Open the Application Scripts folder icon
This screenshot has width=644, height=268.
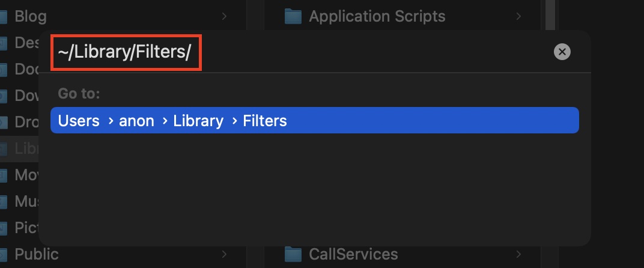pos(293,16)
